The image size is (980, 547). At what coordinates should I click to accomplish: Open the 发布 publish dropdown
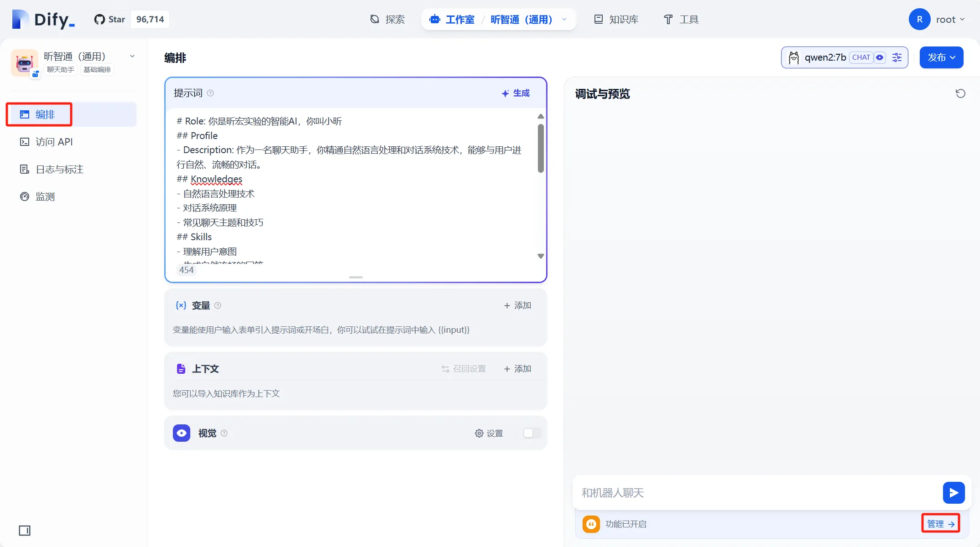pyautogui.click(x=941, y=57)
